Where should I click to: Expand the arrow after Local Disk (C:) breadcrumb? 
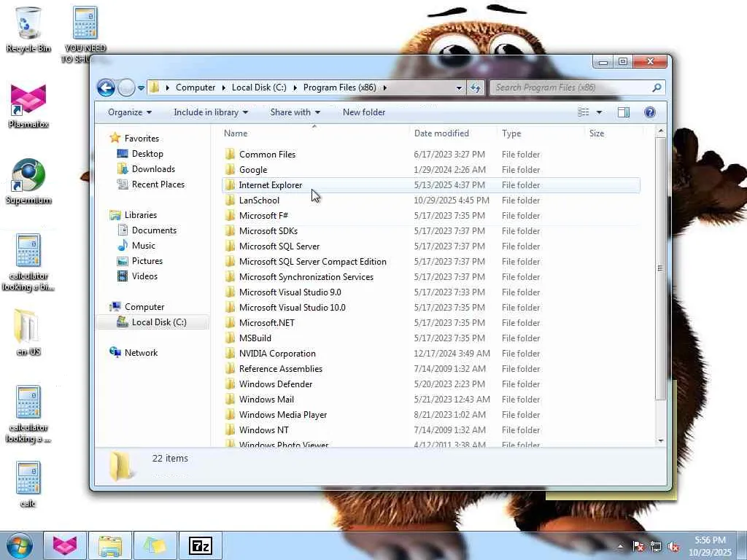tap(295, 87)
